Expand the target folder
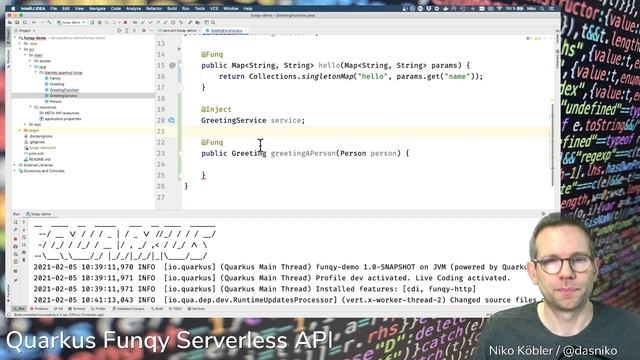 click(20, 130)
